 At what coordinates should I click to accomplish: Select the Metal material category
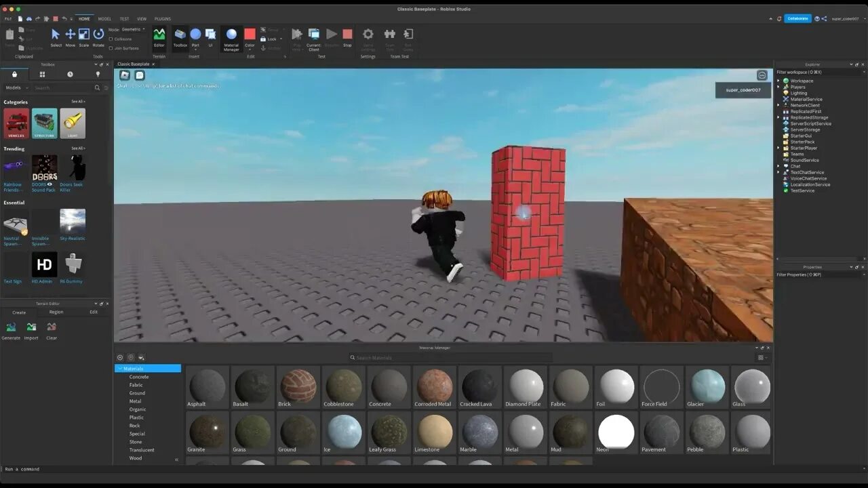[136, 401]
